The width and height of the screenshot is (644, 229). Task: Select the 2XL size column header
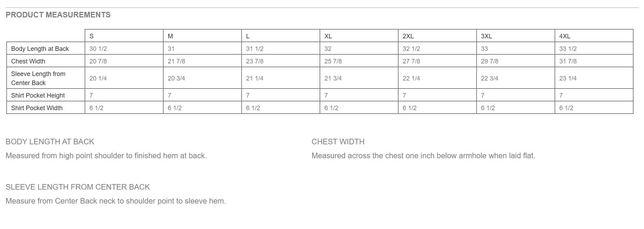[437, 36]
